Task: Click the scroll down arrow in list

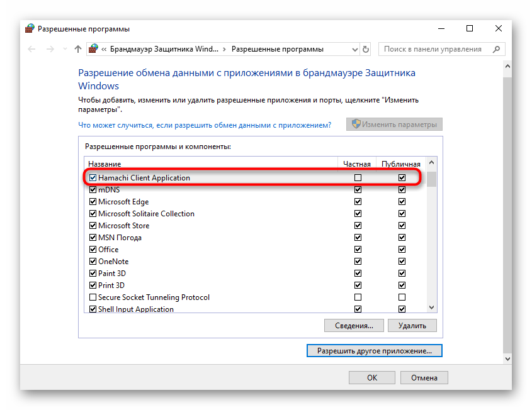Action: [432, 307]
